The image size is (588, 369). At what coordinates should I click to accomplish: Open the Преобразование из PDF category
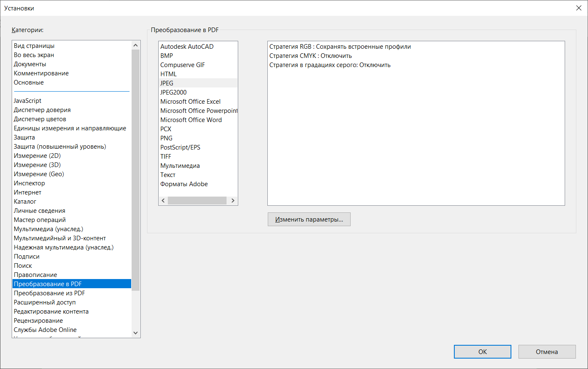pyautogui.click(x=49, y=293)
